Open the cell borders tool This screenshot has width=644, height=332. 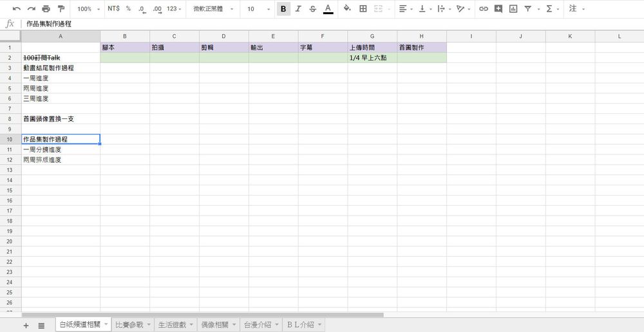pos(363,9)
